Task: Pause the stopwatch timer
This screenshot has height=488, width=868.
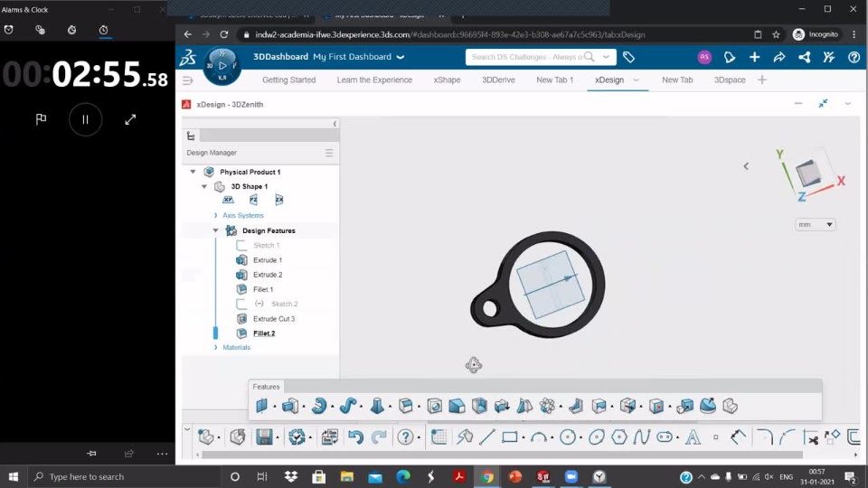Action: coord(86,119)
